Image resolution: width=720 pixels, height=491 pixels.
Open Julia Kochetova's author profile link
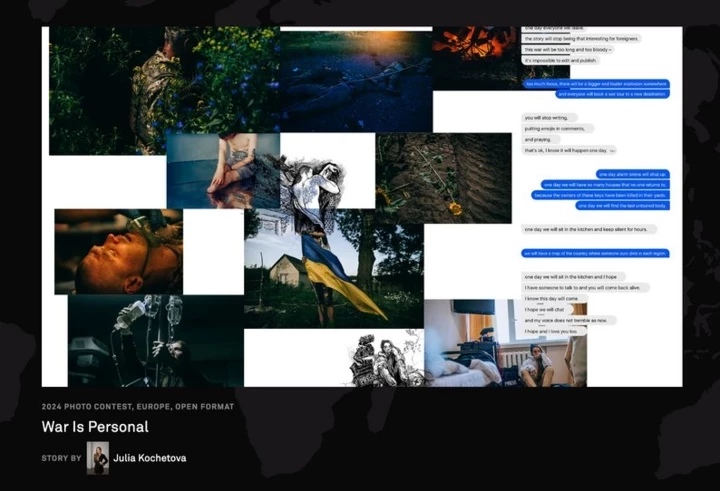tap(150, 458)
